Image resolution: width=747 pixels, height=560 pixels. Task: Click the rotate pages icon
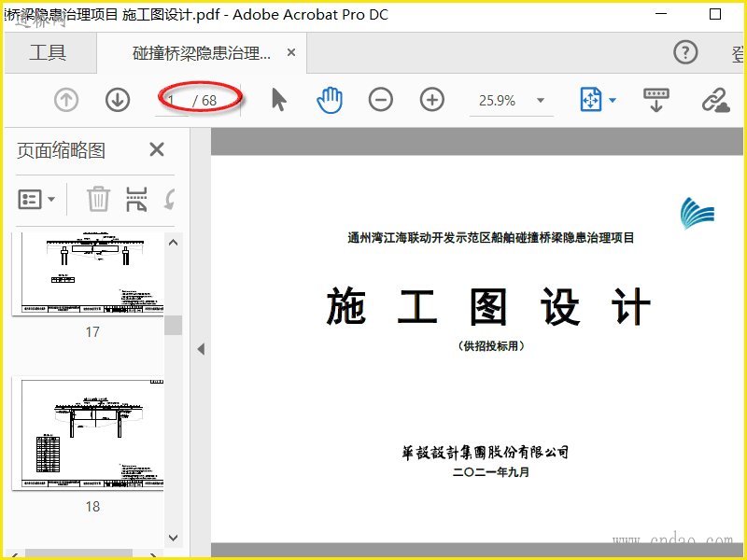pos(170,199)
